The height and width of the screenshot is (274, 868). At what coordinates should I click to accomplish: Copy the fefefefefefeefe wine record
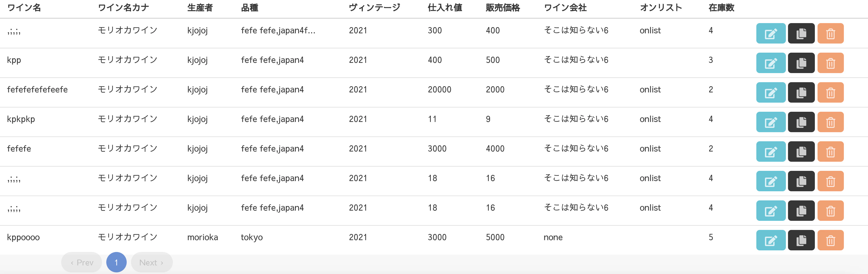[x=801, y=92]
